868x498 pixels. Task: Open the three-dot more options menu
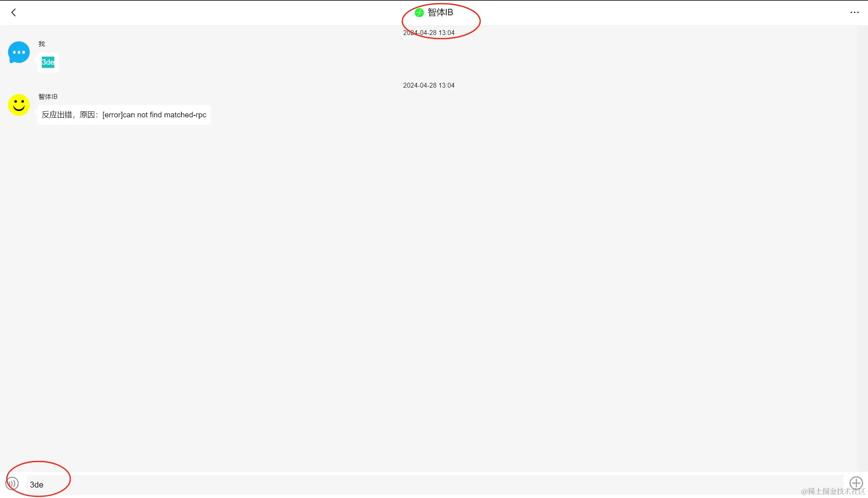(x=854, y=12)
